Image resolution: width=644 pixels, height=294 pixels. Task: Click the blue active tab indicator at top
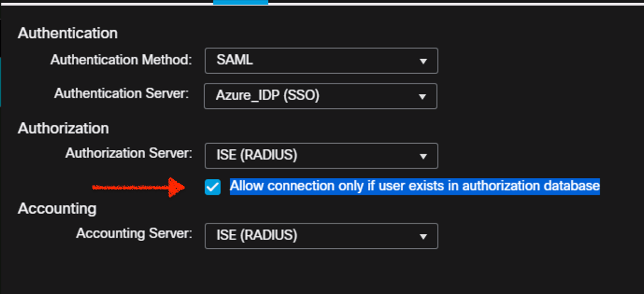[240, 2]
